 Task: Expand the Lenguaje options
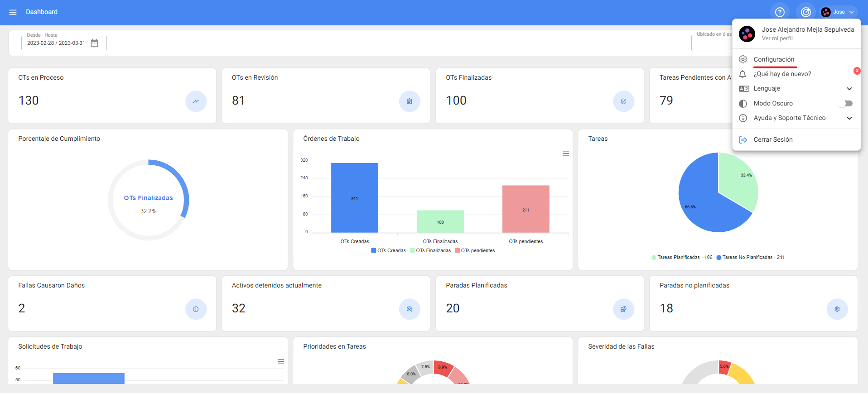(x=849, y=89)
